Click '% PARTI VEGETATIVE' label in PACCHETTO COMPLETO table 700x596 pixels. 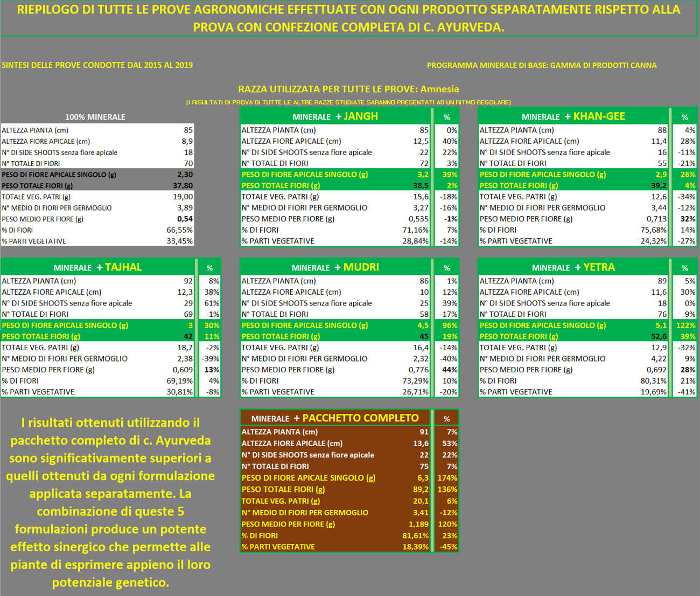tap(278, 547)
